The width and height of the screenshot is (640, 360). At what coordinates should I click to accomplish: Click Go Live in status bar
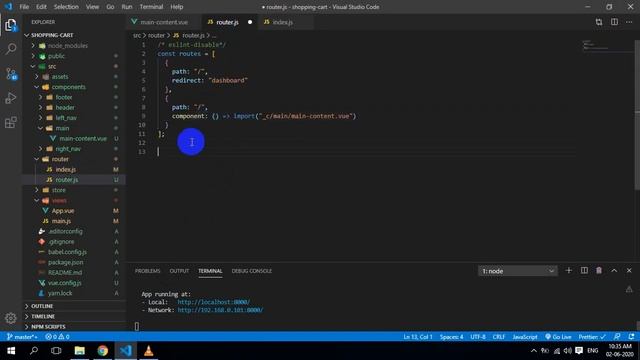[558, 337]
